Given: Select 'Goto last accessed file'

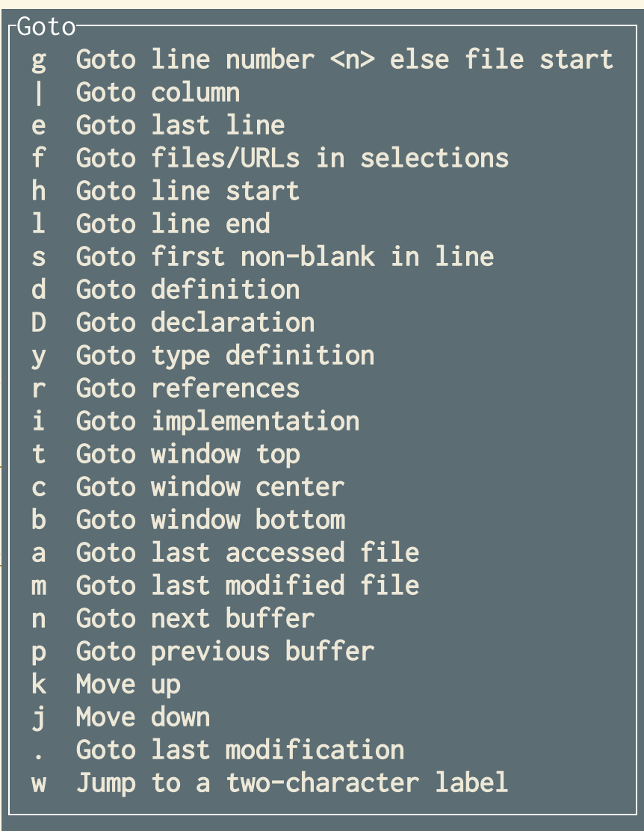Looking at the screenshot, I should point(247,552).
